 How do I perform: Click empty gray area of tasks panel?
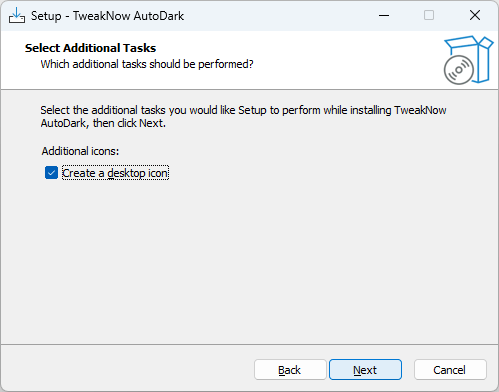pos(249,260)
